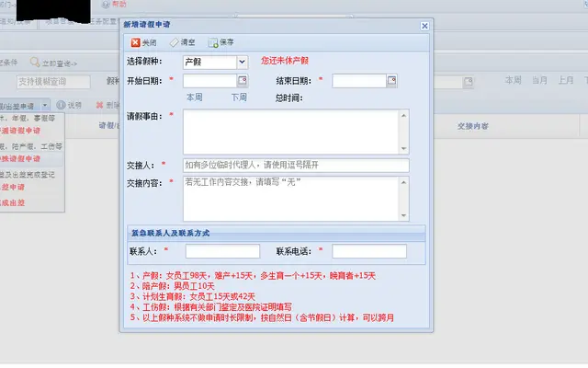Click the 支持模糊查询 search field in background
588x368 pixels.
click(53, 82)
